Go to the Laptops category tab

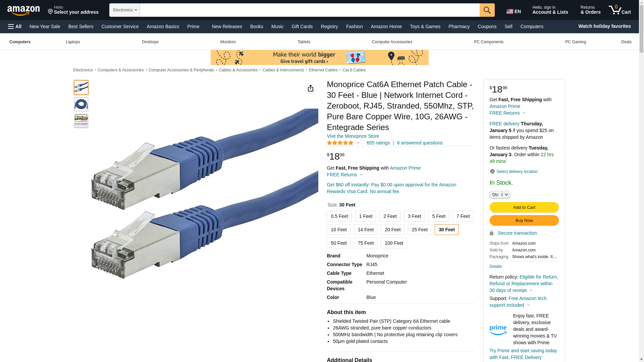(x=73, y=42)
